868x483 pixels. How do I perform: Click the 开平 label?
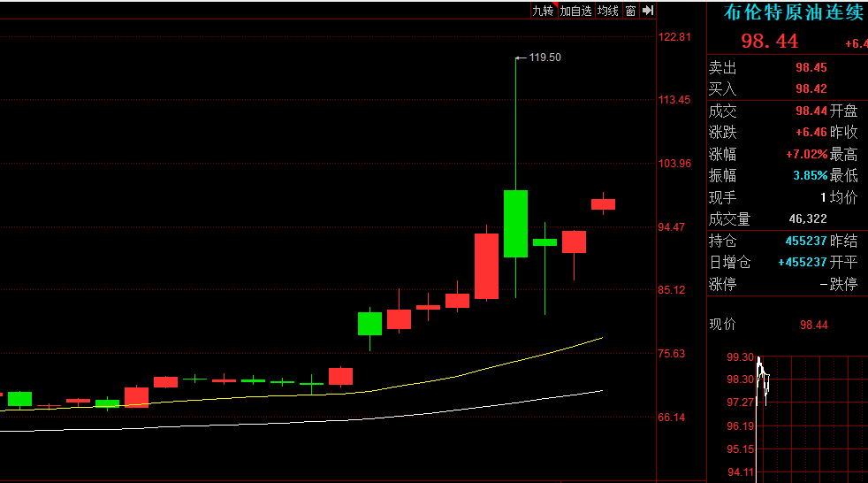pos(843,262)
